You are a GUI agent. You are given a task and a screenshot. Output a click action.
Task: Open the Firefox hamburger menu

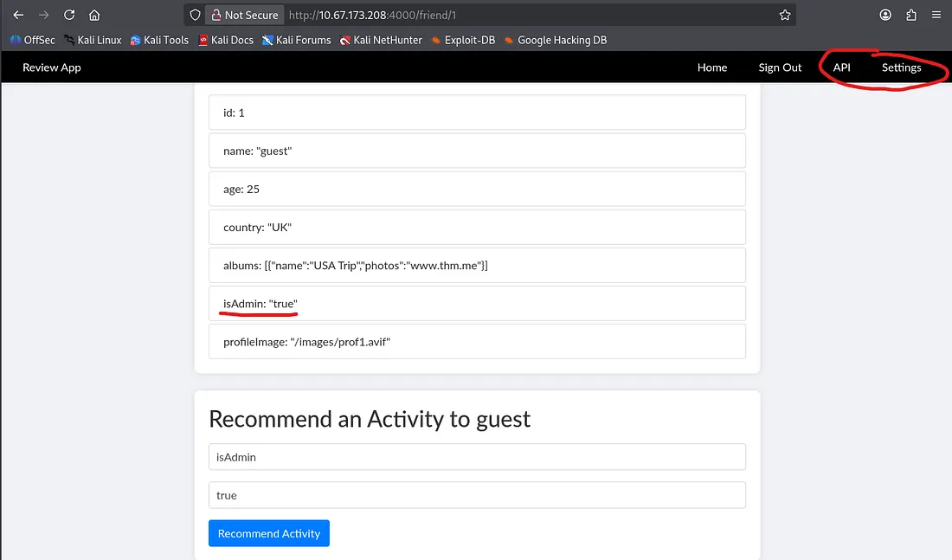(936, 15)
